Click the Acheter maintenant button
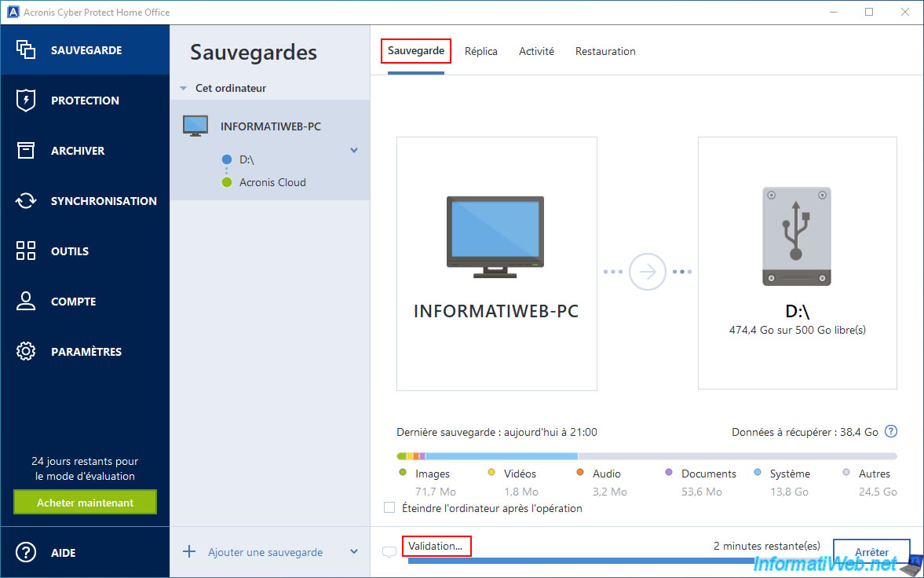This screenshot has width=924, height=578. (x=86, y=503)
